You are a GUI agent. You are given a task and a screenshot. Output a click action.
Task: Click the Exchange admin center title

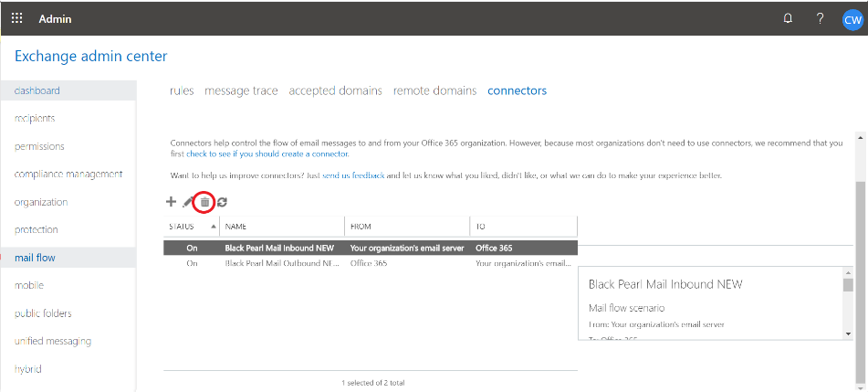(x=90, y=56)
